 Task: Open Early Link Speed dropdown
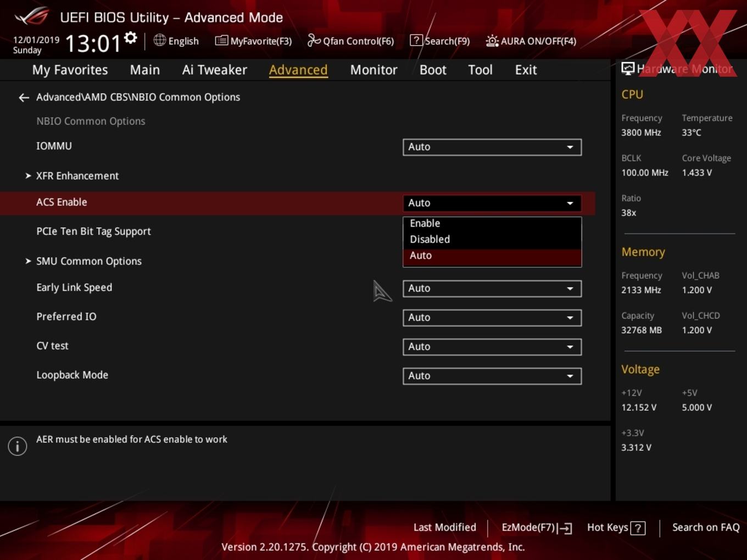[492, 289]
